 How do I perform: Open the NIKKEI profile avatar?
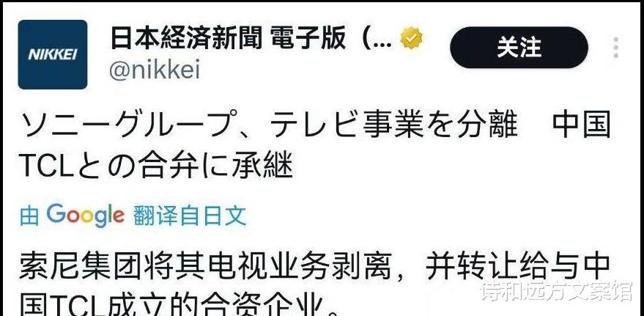(x=53, y=55)
